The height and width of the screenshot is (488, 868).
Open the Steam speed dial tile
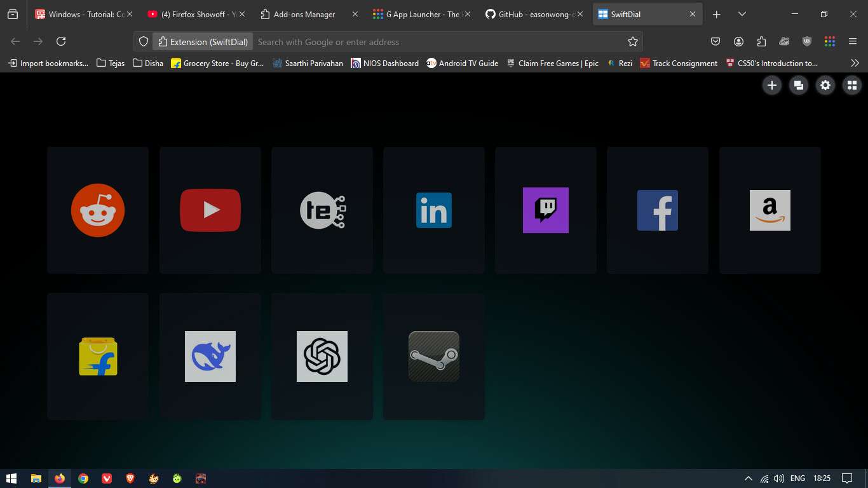click(x=434, y=356)
